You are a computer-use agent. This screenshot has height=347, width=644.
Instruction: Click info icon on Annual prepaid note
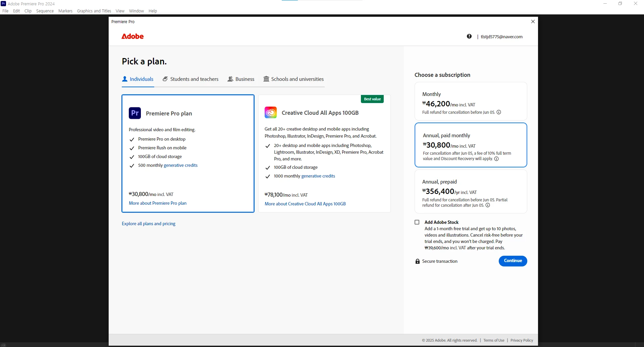pyautogui.click(x=488, y=205)
